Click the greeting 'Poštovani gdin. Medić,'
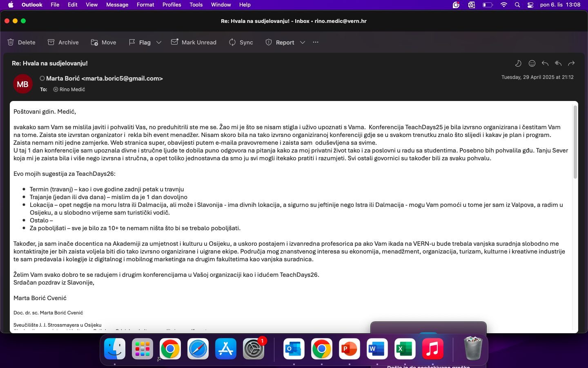 tap(45, 112)
